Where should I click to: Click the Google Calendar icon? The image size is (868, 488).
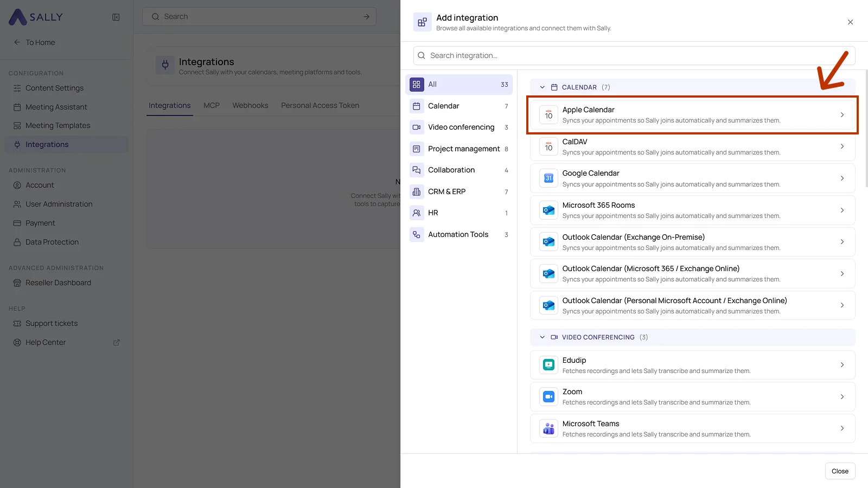548,178
